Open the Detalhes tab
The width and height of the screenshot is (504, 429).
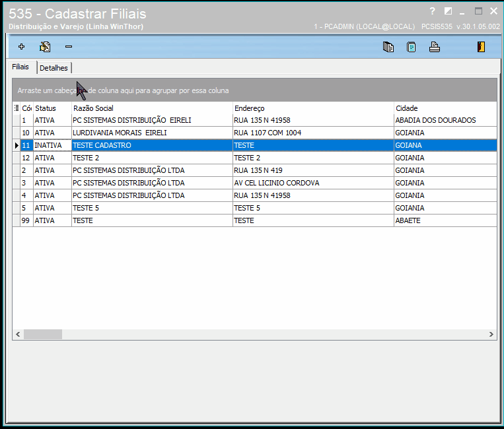coord(54,68)
